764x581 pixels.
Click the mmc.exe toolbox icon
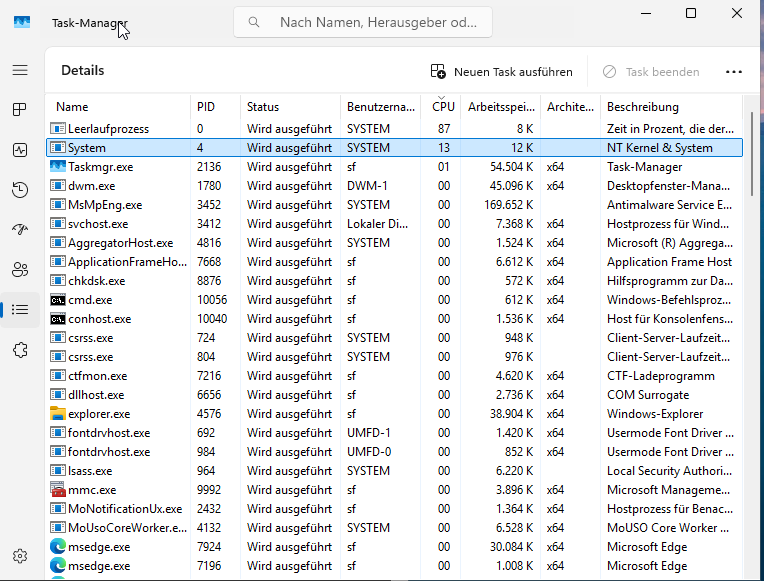point(58,489)
